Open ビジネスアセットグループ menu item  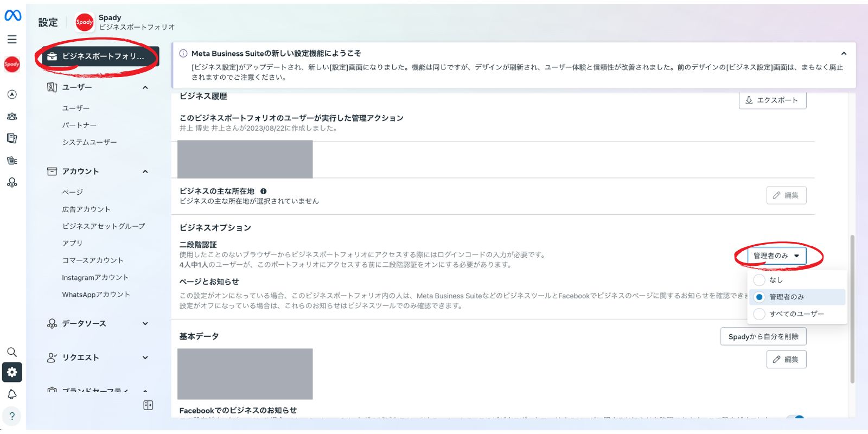(x=104, y=226)
